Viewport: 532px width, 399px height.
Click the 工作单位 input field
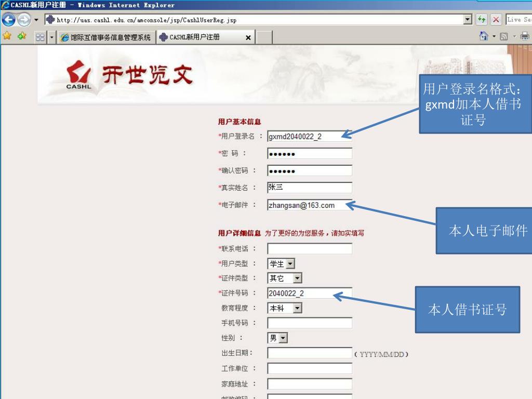[x=310, y=368]
